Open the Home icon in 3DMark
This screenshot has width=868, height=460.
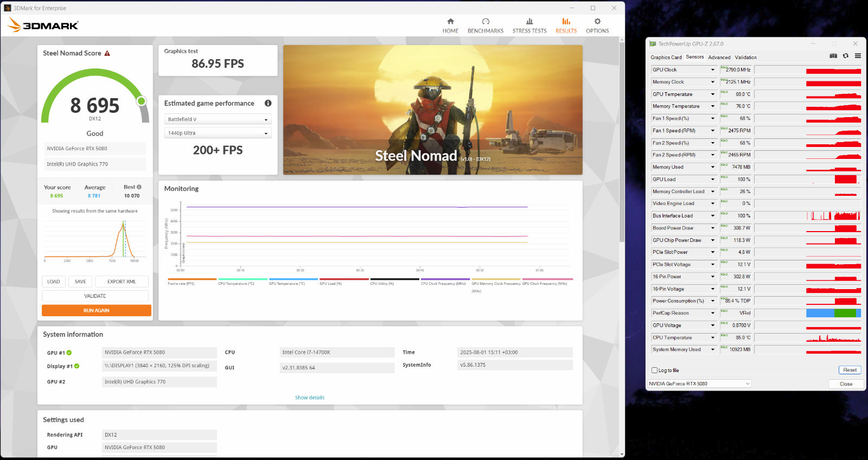[450, 22]
